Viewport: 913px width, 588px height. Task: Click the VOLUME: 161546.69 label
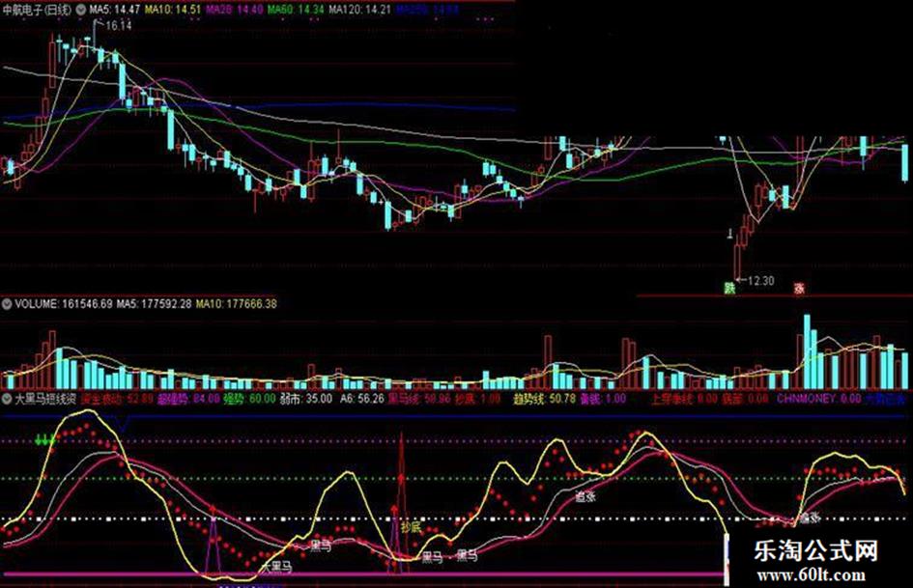click(64, 304)
